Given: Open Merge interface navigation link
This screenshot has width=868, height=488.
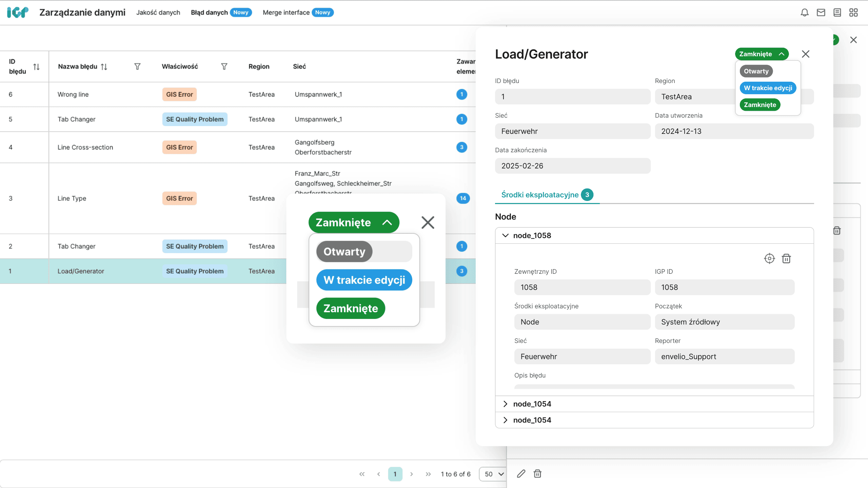Looking at the screenshot, I should click(286, 13).
